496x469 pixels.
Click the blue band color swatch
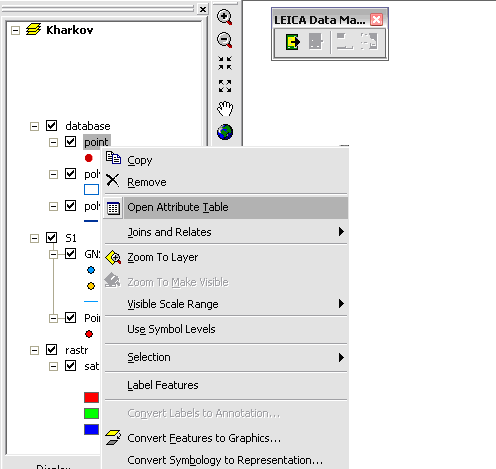(x=91, y=429)
